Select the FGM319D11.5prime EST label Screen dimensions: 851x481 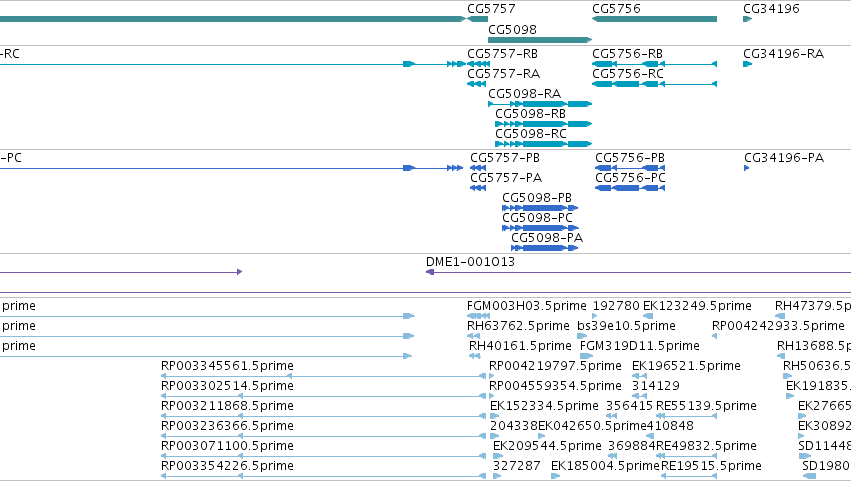640,346
